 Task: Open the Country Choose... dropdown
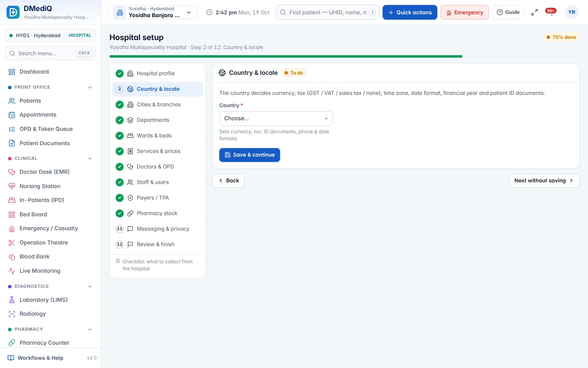[x=276, y=119]
